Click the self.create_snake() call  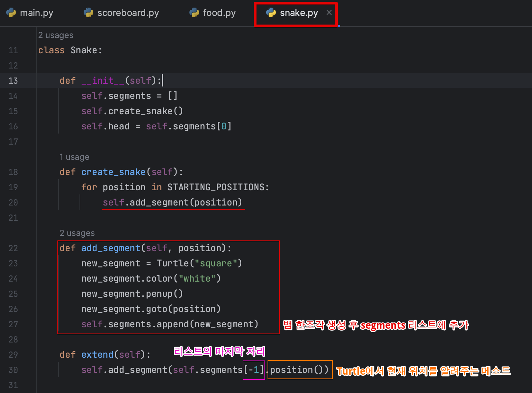point(132,111)
